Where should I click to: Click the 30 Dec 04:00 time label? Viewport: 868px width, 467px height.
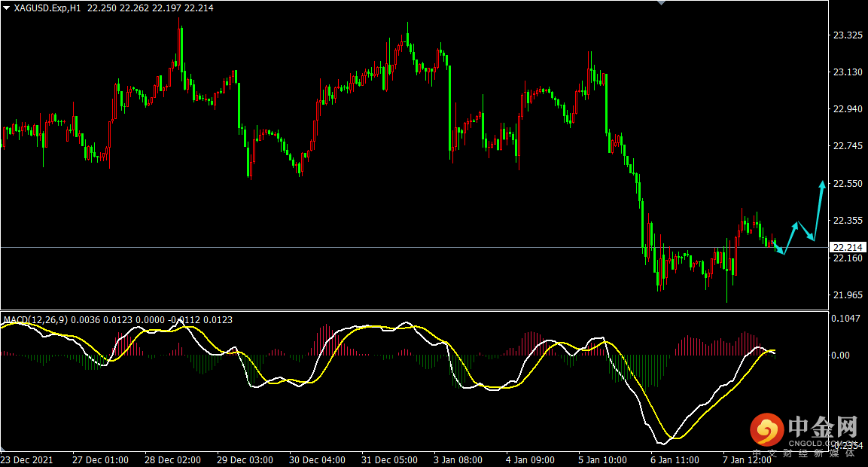point(317,459)
